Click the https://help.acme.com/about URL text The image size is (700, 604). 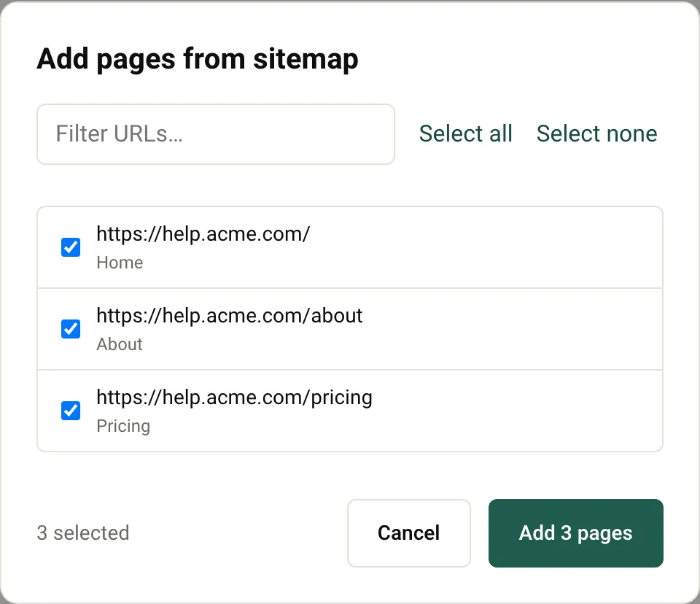[x=230, y=315]
